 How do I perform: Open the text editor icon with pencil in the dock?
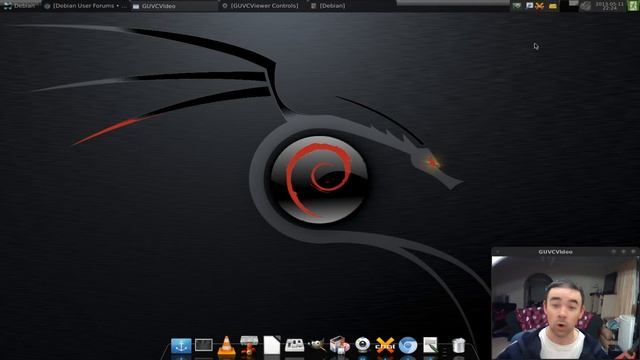click(430, 345)
